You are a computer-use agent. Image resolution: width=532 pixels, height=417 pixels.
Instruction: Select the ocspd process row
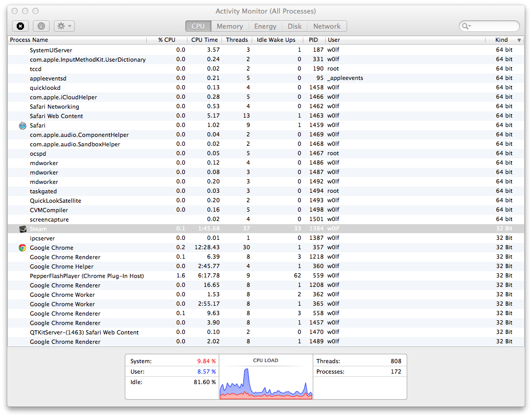266,154
